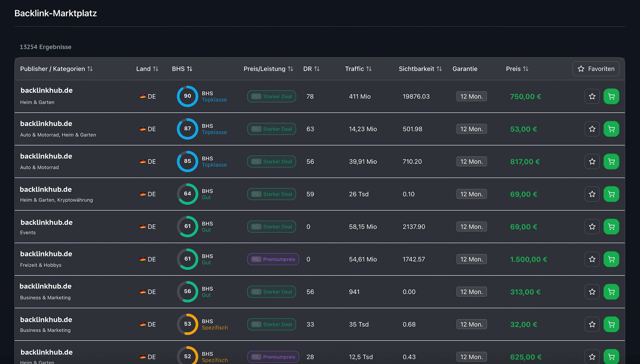The width and height of the screenshot is (640, 364).
Task: Click cart icon for 817,00 € offer
Action: [611, 162]
